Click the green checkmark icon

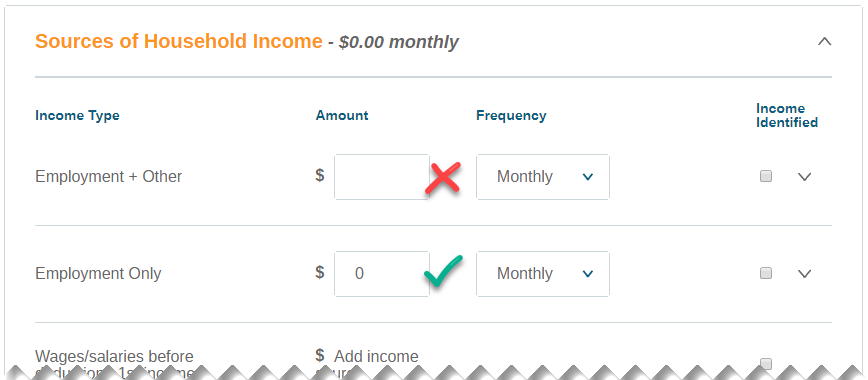click(443, 273)
